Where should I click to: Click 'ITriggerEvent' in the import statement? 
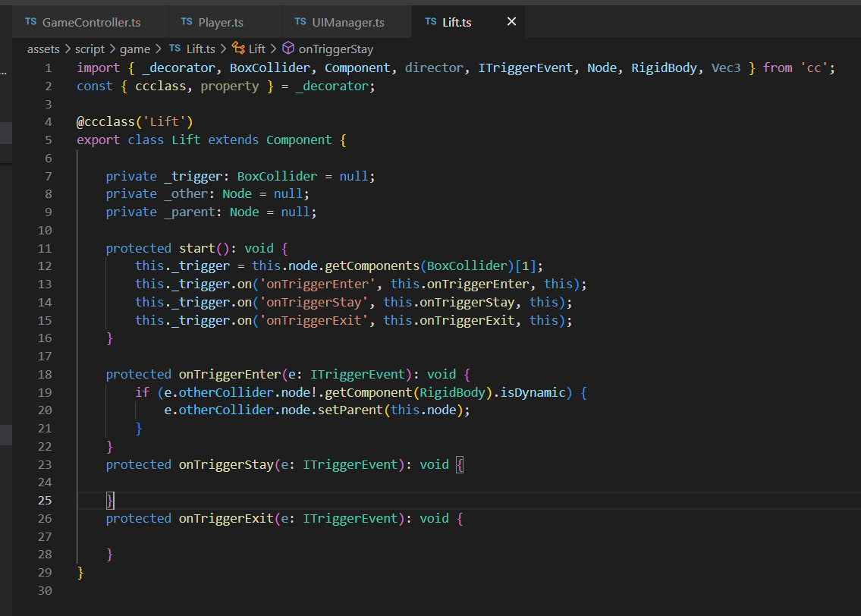526,68
